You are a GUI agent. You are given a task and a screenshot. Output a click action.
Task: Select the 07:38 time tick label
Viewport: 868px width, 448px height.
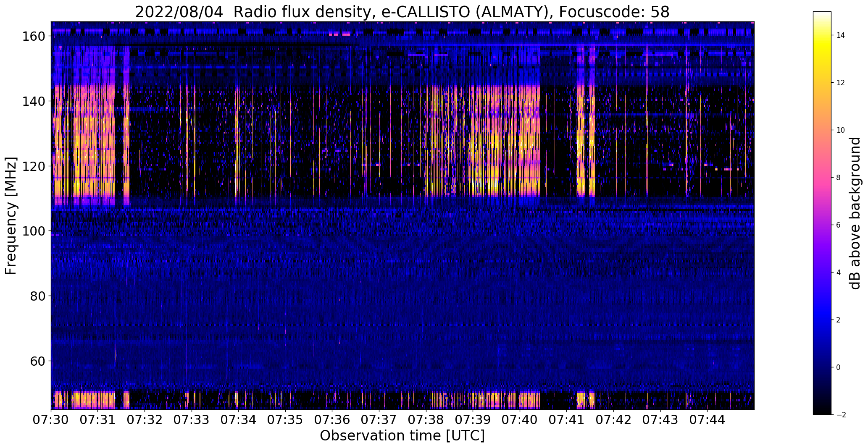[x=426, y=420]
